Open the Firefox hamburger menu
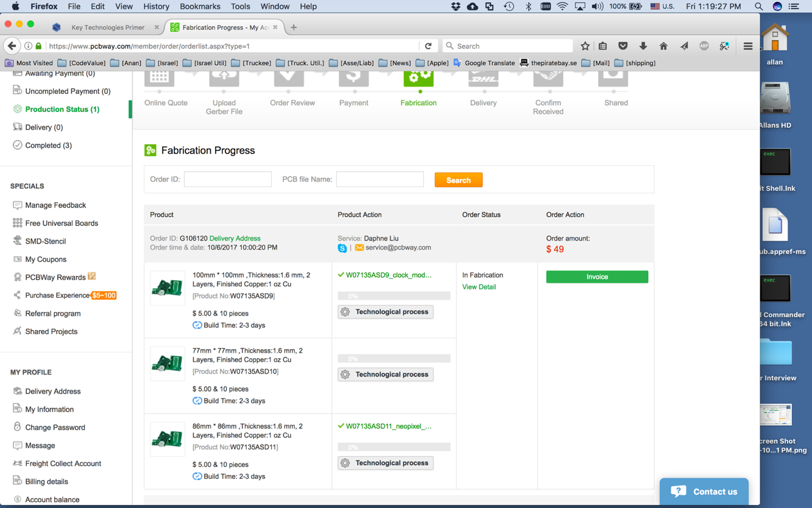The height and width of the screenshot is (508, 812). click(747, 46)
